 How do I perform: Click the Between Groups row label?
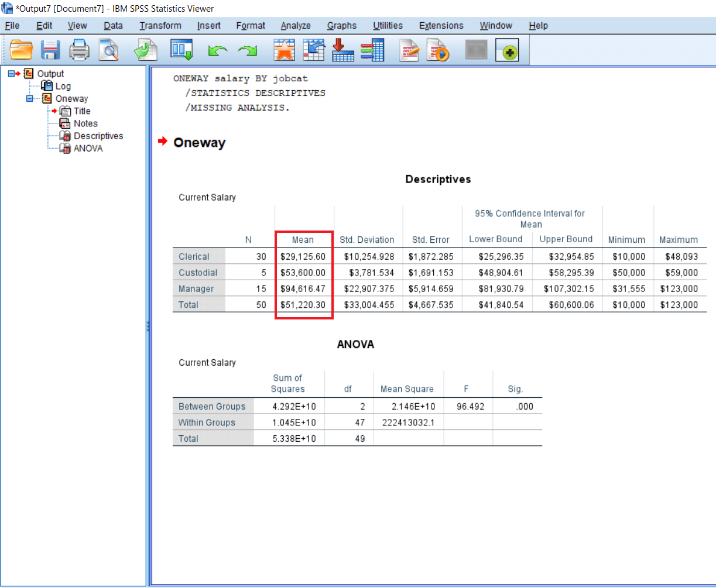pyautogui.click(x=213, y=406)
